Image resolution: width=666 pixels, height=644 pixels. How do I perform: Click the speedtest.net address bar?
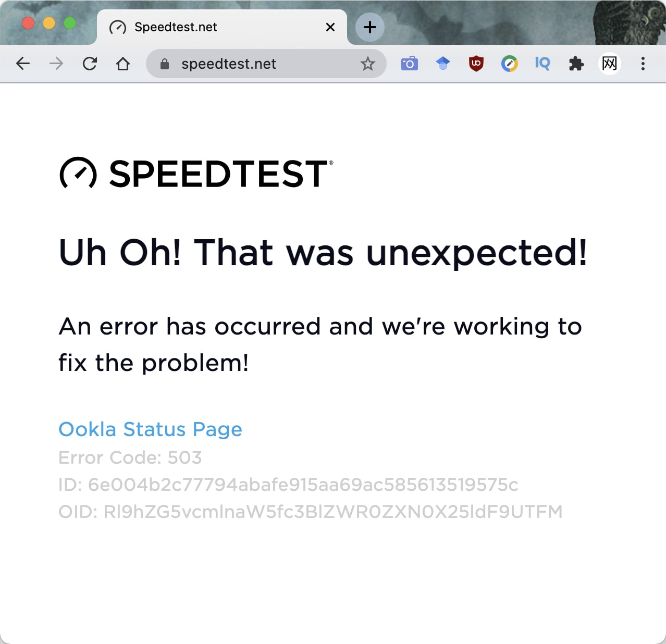tap(261, 64)
